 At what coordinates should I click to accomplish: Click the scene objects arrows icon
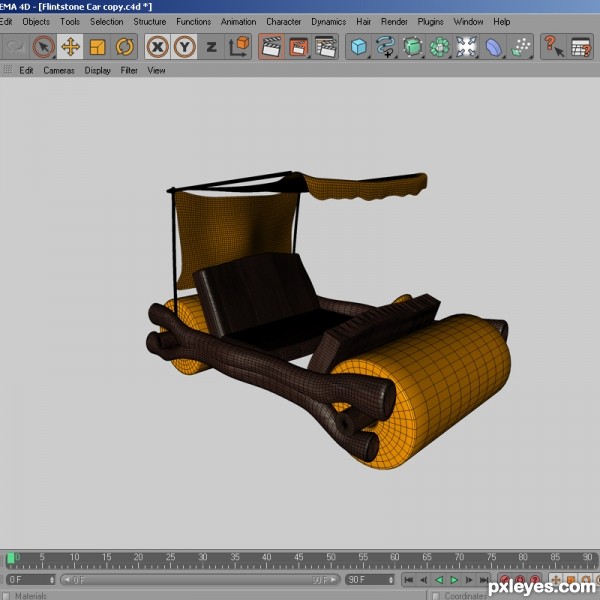click(x=466, y=47)
